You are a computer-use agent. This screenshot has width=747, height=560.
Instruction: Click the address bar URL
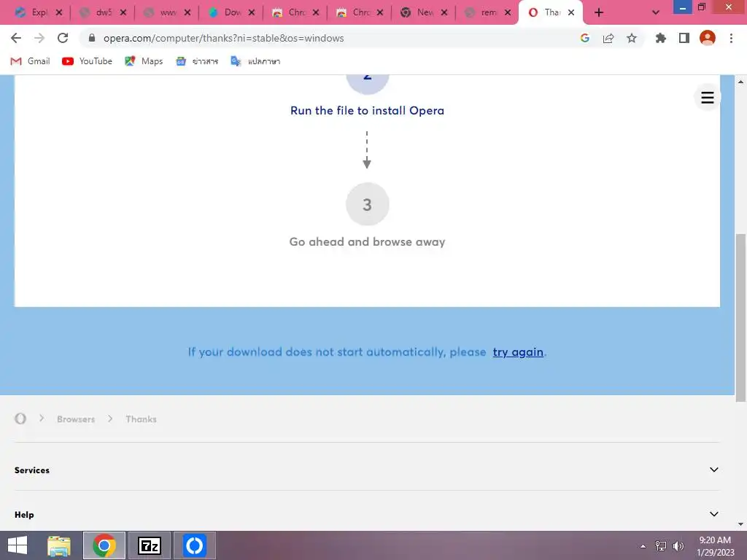click(x=223, y=38)
